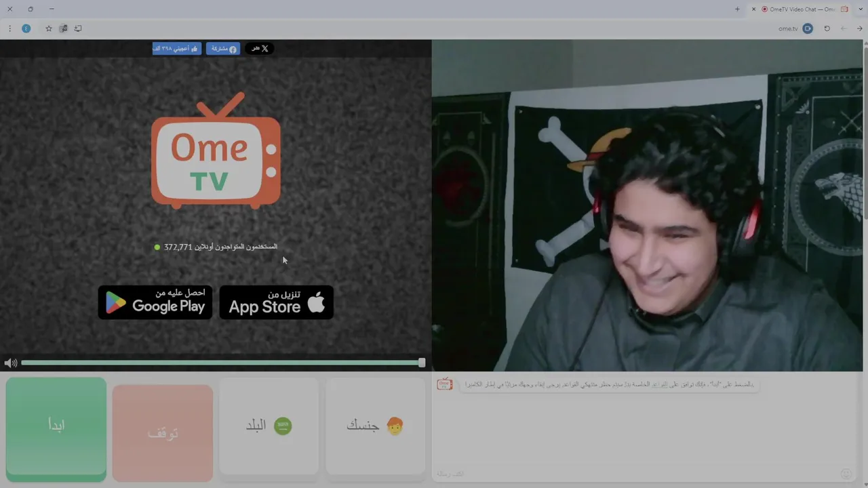Reload the page
This screenshot has height=488, width=868.
827,28
